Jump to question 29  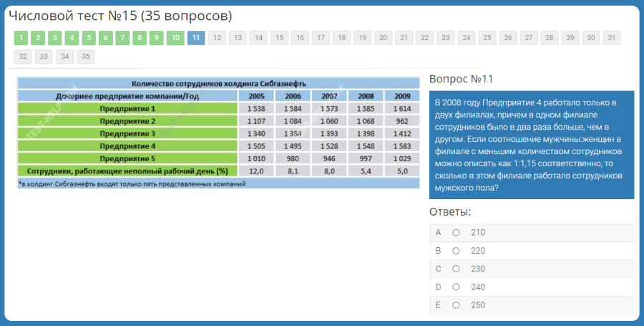570,38
